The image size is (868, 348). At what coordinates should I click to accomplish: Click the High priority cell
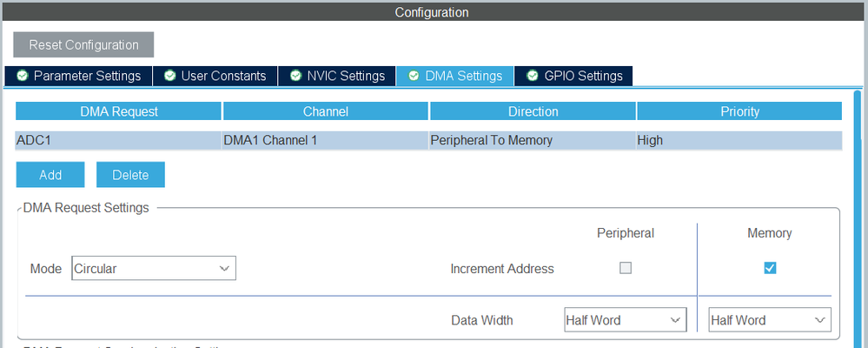(x=739, y=140)
